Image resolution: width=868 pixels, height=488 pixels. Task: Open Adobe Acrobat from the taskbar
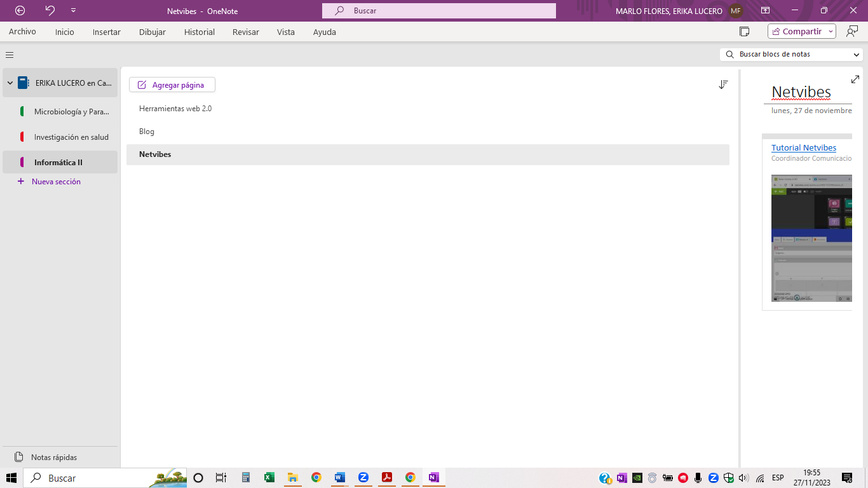coord(386,478)
